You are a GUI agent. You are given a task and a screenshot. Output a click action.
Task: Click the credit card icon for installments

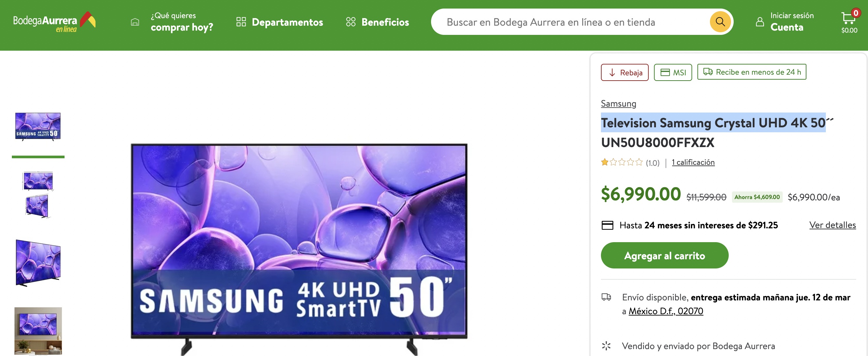click(607, 225)
